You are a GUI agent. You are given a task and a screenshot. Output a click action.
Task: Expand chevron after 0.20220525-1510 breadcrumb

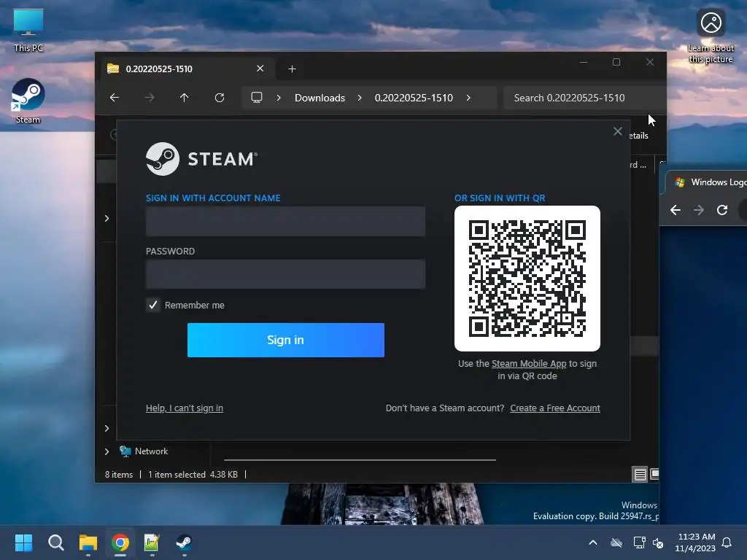(468, 98)
